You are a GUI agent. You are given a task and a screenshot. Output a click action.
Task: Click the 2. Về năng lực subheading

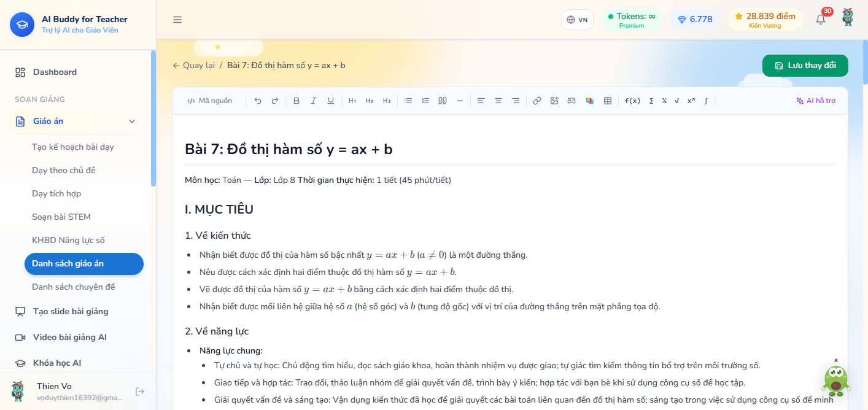[x=217, y=331]
